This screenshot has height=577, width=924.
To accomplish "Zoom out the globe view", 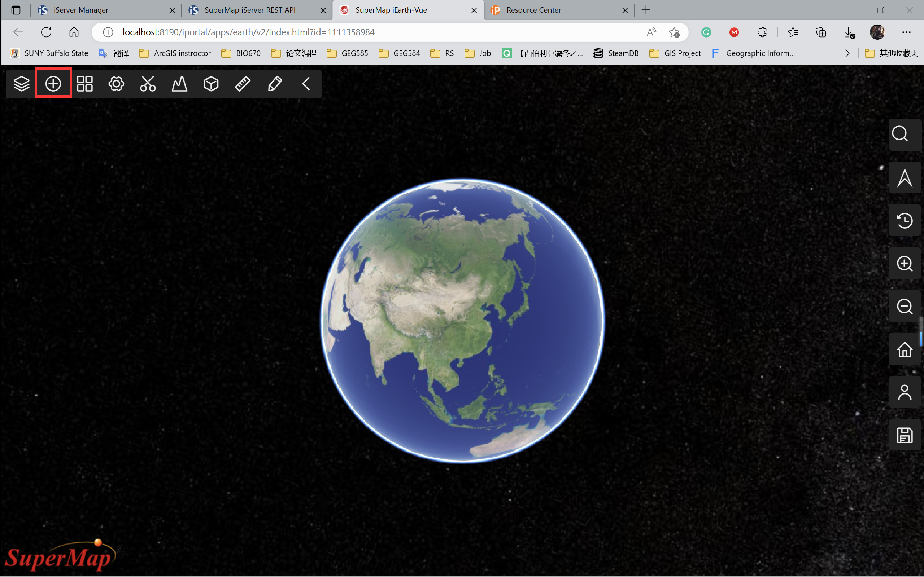I will pos(904,307).
